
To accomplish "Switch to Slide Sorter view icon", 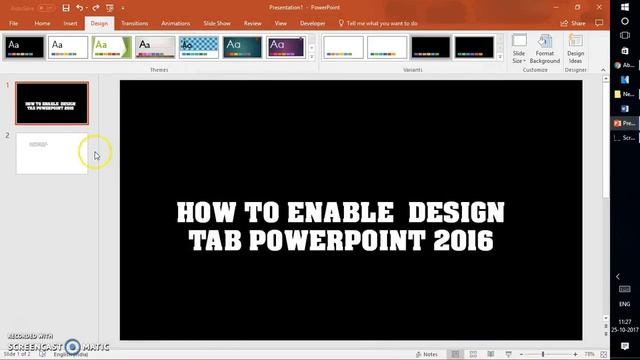I will pyautogui.click(x=473, y=354).
